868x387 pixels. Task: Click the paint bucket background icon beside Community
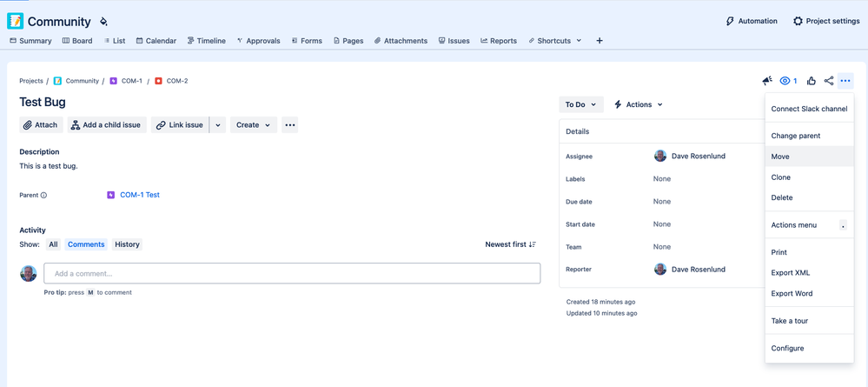click(x=103, y=22)
